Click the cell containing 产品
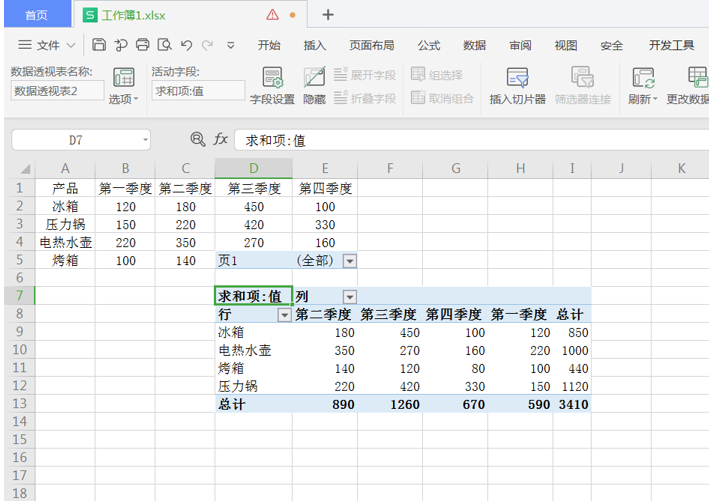 65,188
